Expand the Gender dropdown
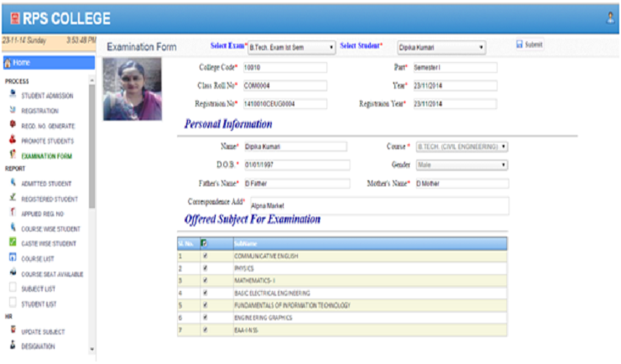 point(462,165)
